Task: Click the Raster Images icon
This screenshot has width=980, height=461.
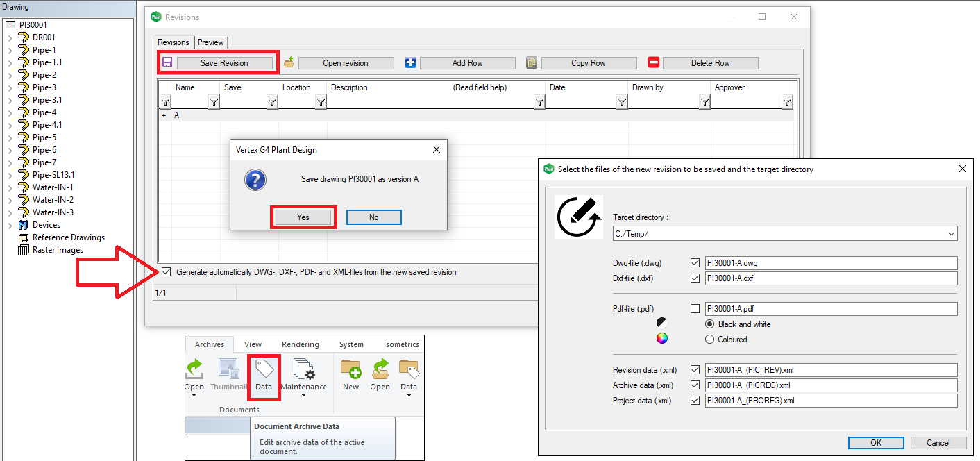Action: point(24,250)
